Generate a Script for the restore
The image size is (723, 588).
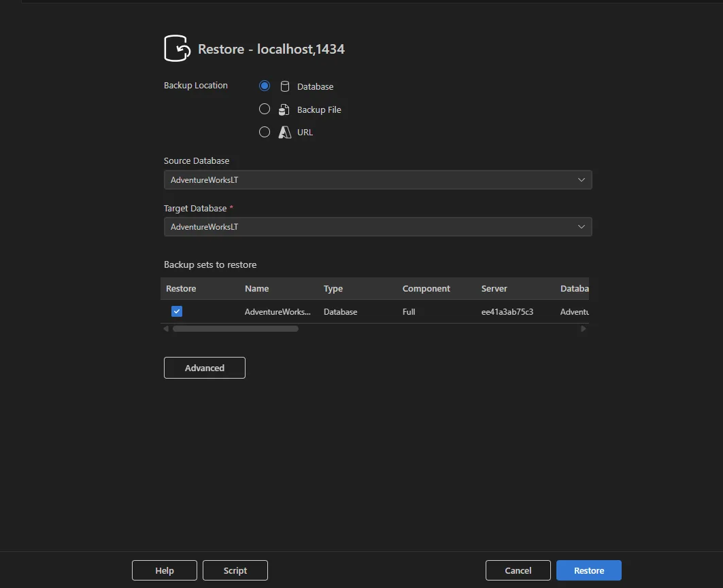(x=235, y=570)
